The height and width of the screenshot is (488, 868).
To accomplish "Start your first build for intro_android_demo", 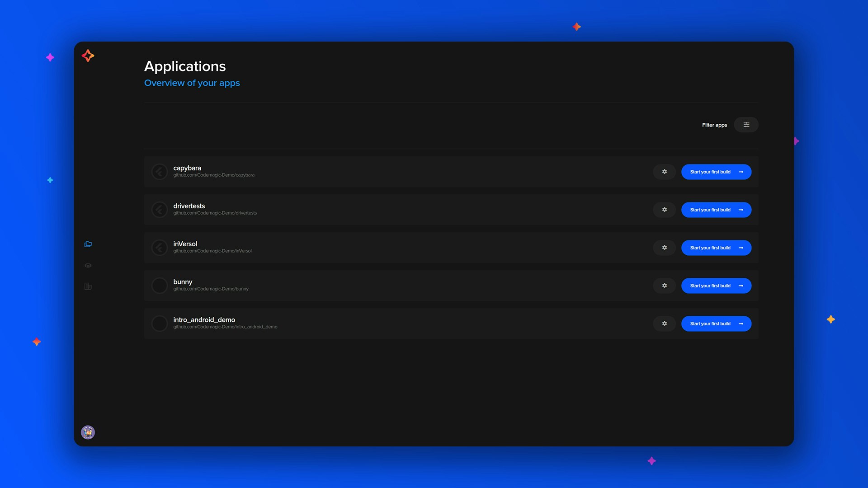I will (x=710, y=324).
